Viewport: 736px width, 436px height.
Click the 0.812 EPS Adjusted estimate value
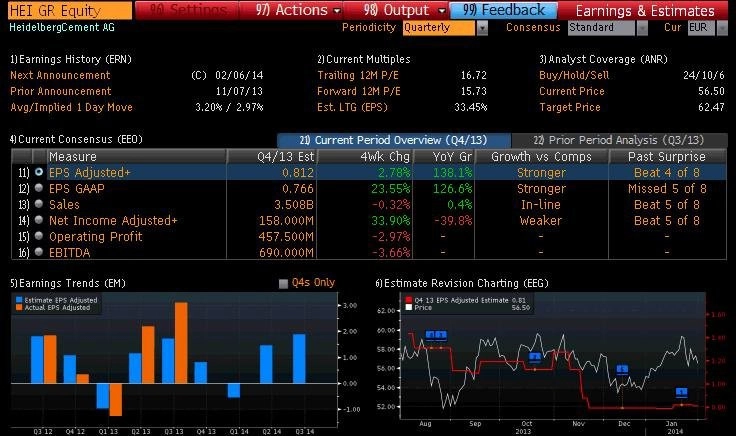[x=298, y=173]
